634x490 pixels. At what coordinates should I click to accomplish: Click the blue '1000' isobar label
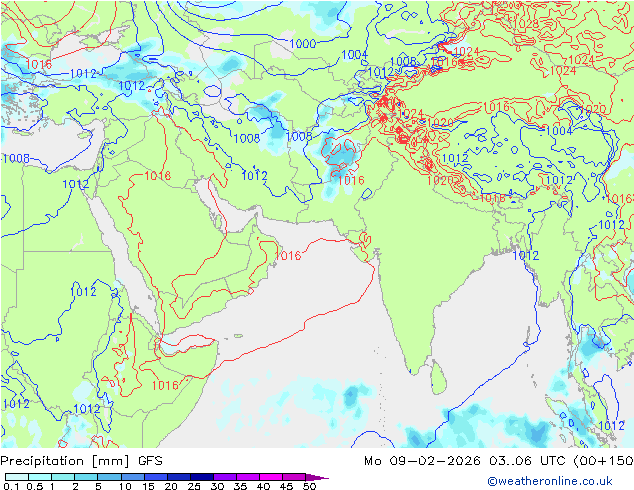click(302, 44)
